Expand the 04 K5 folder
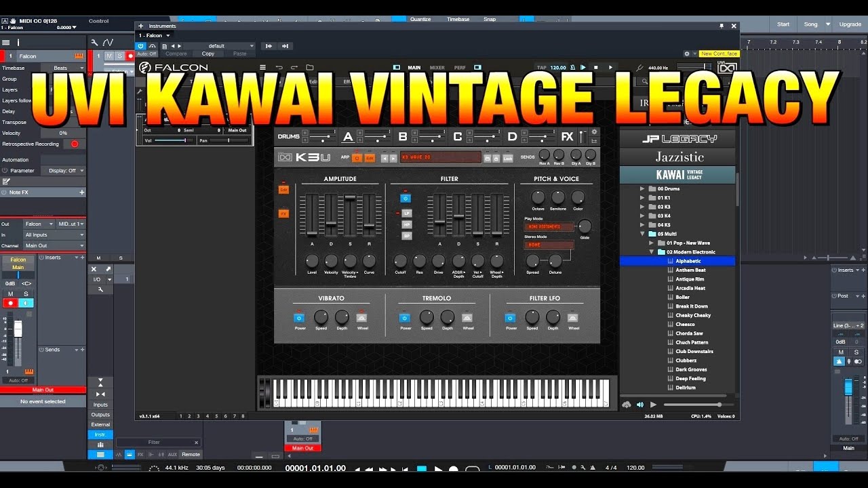868x488 pixels. (643, 224)
